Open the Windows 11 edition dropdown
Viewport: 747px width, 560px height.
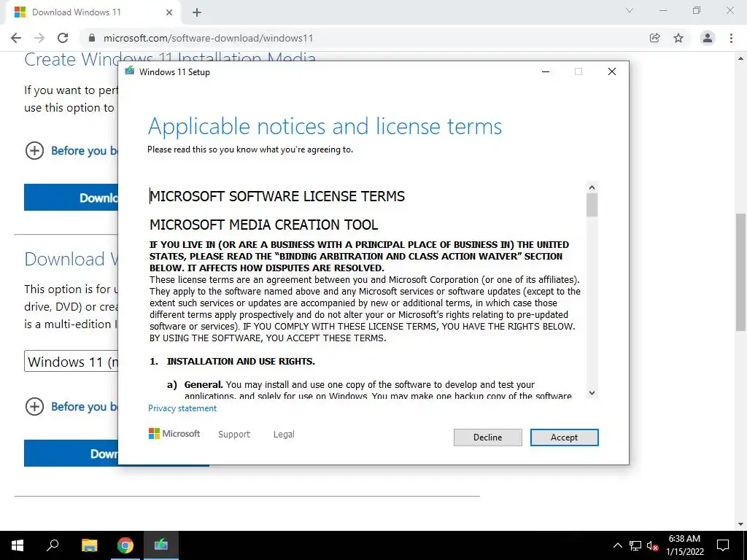(x=71, y=362)
